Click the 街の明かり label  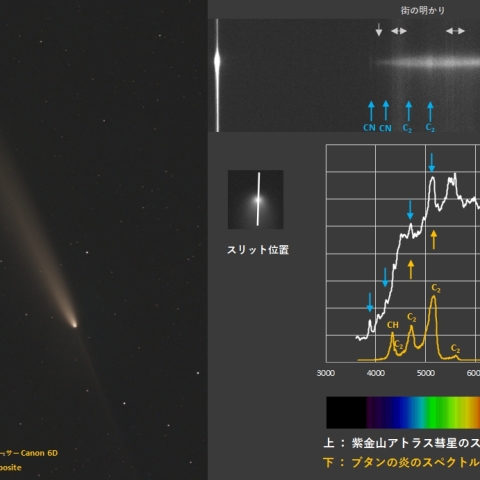pos(423,11)
